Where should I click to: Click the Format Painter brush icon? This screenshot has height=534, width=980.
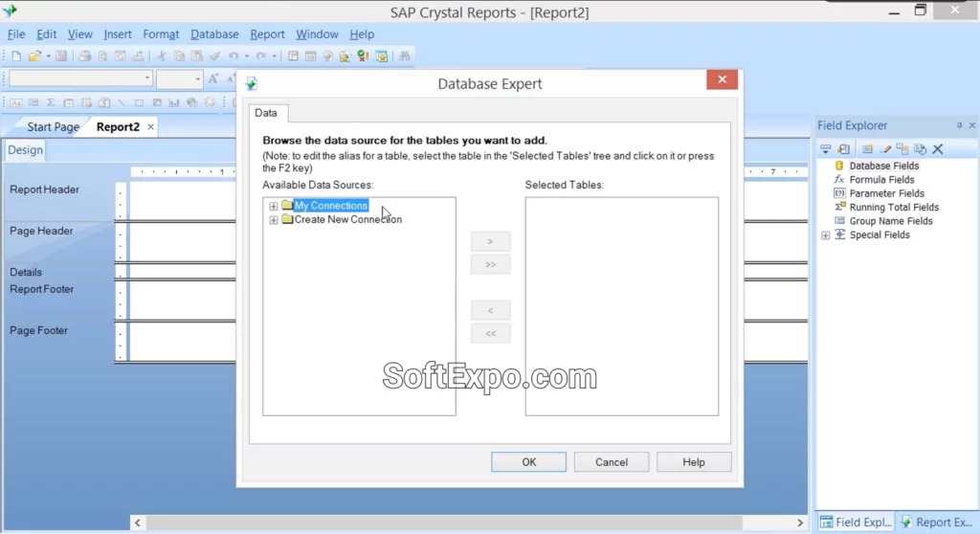(215, 56)
